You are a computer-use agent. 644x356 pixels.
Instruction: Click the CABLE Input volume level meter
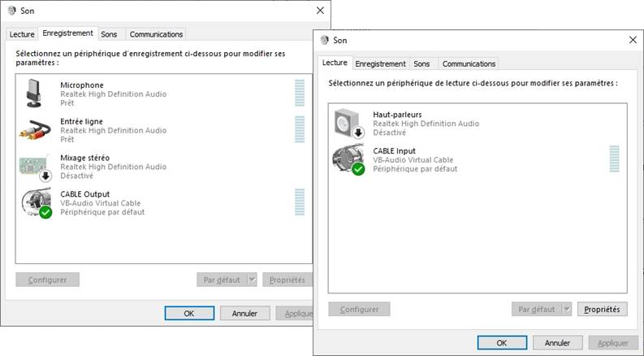615,158
